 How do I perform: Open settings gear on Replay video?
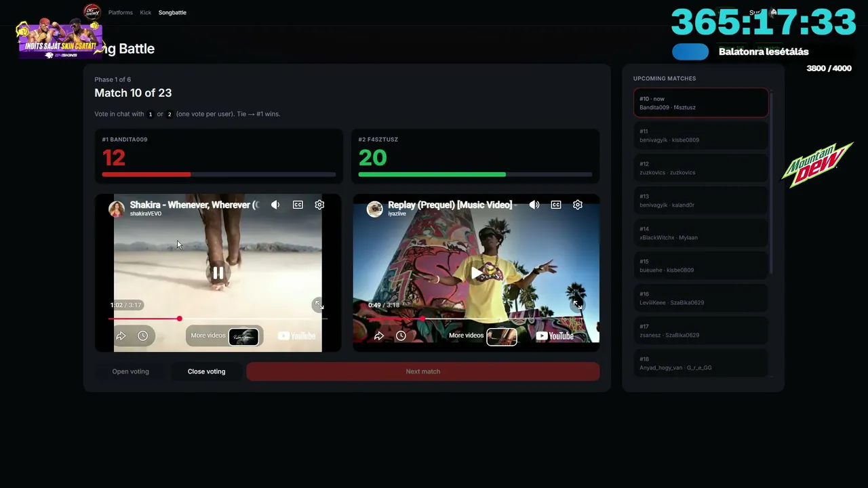(578, 205)
